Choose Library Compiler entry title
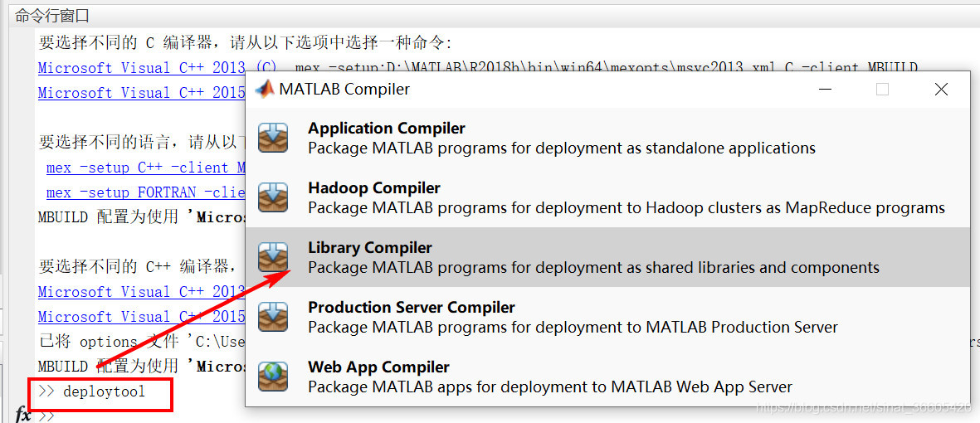The height and width of the screenshot is (423, 980). click(369, 247)
